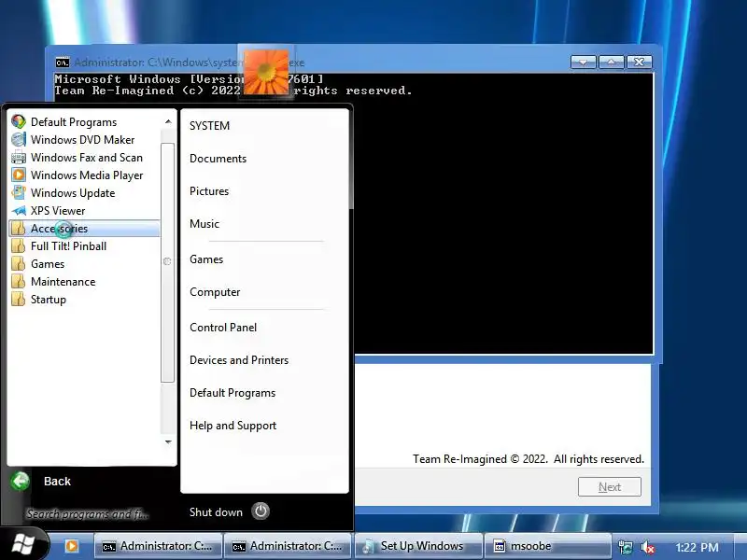
Task: Switch to first Administrator command prompt taskbar button
Action: click(158, 546)
